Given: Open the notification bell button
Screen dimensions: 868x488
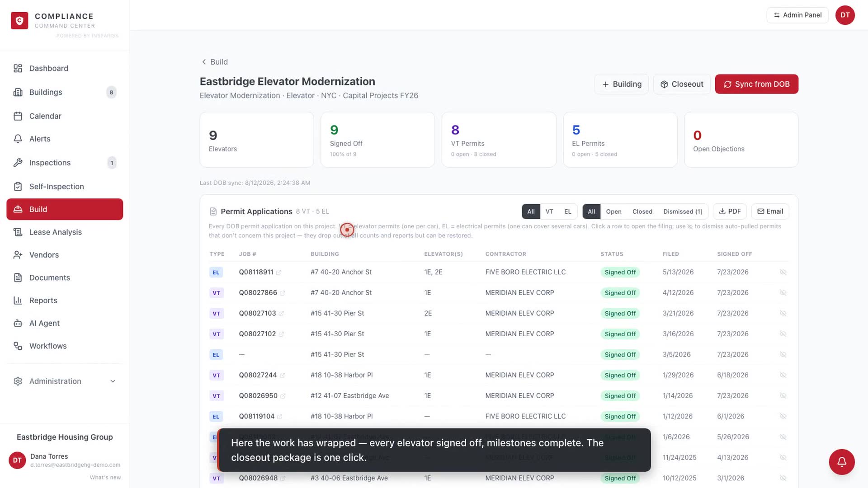Looking at the screenshot, I should (841, 462).
